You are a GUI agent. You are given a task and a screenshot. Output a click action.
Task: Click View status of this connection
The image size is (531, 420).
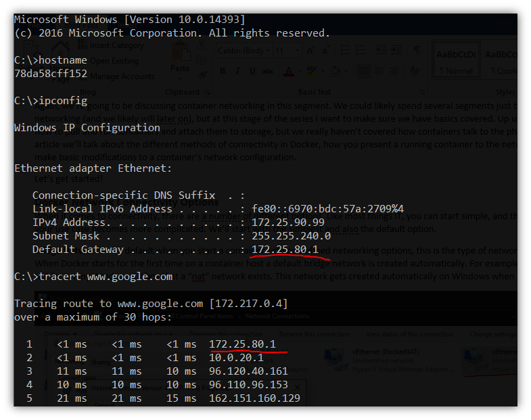409,334
